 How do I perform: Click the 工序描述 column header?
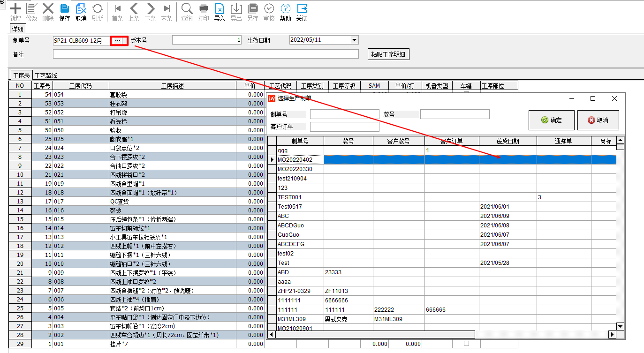172,86
